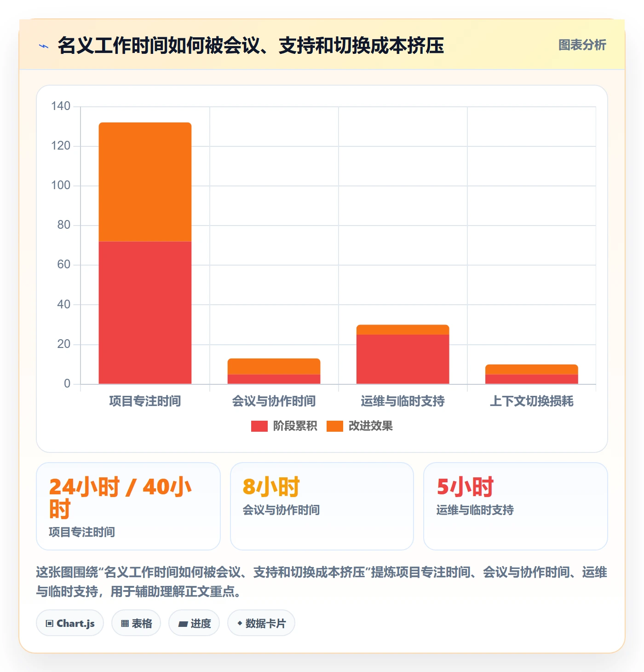Click the icon inside the Chart.js chip
The height and width of the screenshot is (672, 644).
point(50,624)
